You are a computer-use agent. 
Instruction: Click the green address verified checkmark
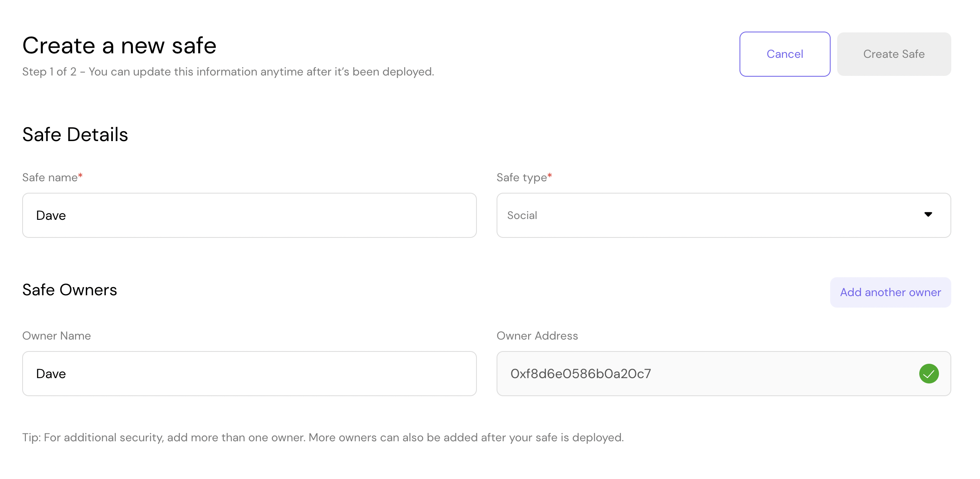click(929, 374)
